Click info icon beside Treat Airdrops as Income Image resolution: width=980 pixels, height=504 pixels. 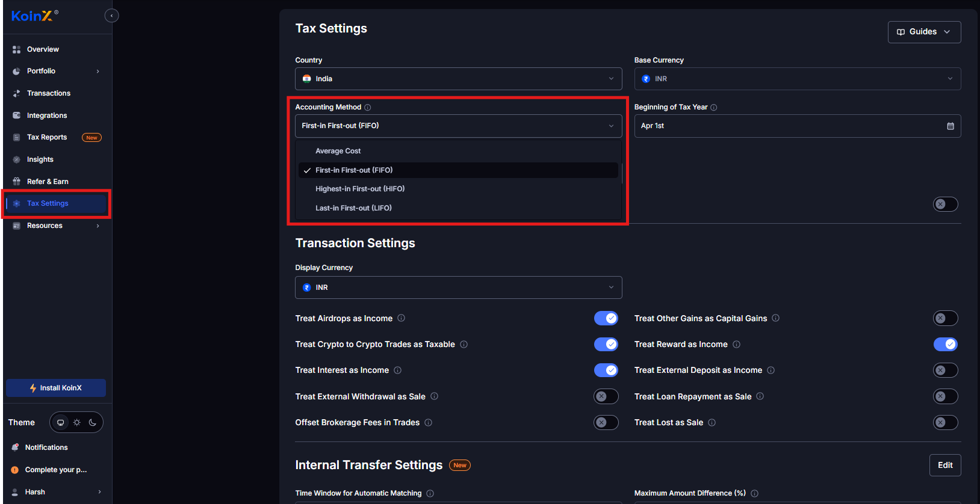pyautogui.click(x=402, y=318)
